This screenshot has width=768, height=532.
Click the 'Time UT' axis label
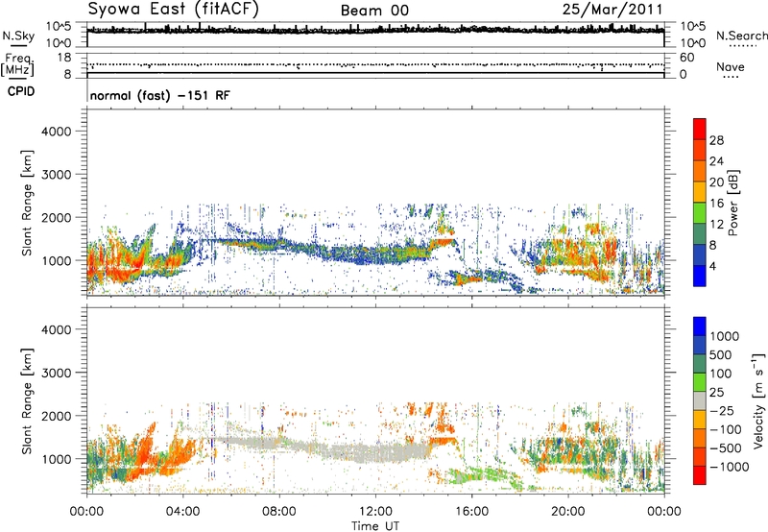point(375,526)
